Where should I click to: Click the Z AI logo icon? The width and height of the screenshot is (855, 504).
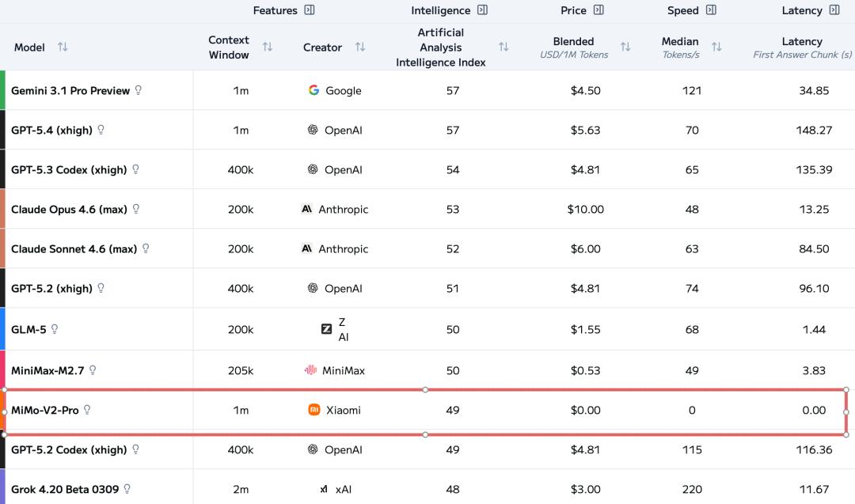(x=326, y=329)
